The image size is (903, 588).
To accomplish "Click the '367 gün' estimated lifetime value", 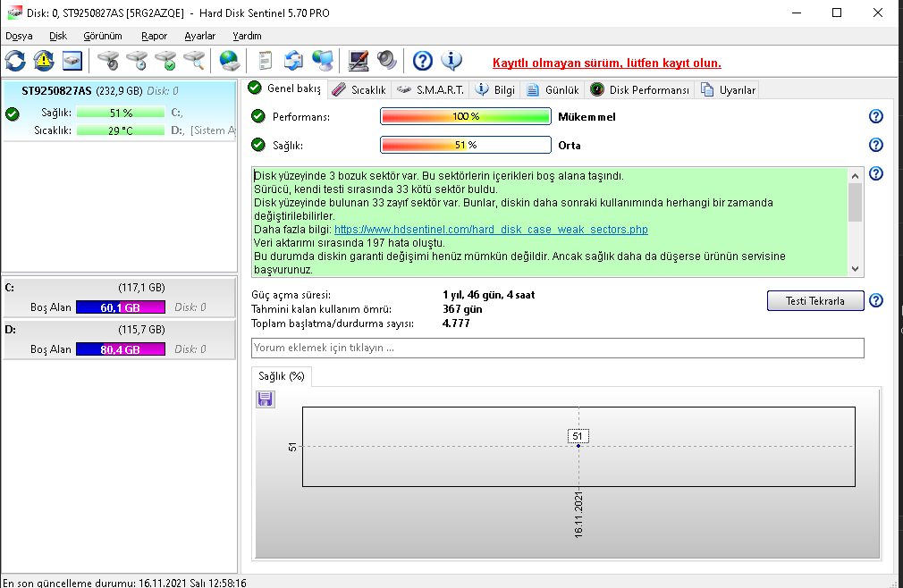I will click(x=462, y=309).
